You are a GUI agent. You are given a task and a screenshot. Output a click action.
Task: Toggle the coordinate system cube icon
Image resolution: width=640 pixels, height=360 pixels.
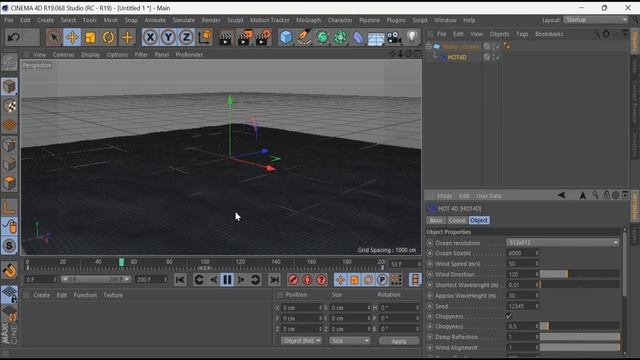point(205,37)
